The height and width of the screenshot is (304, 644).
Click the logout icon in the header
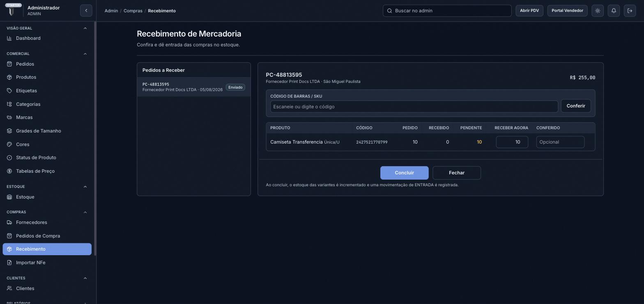click(630, 11)
